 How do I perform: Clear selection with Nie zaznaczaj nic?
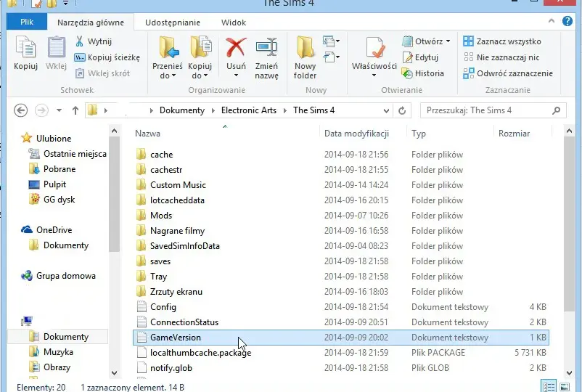click(x=501, y=57)
